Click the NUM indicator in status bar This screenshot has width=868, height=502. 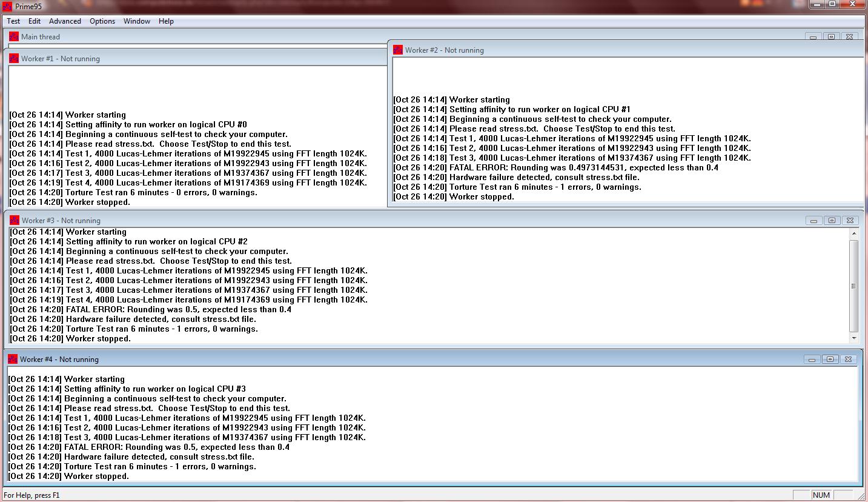[x=821, y=495]
